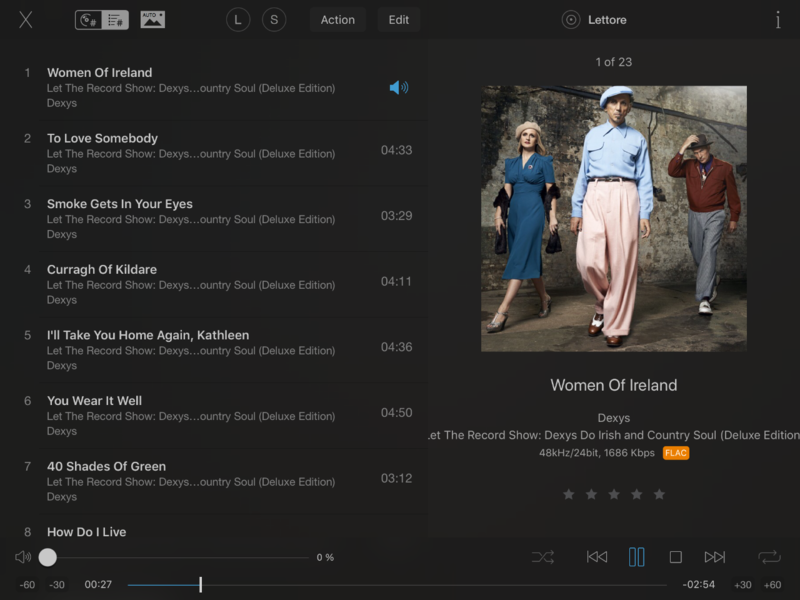The height and width of the screenshot is (600, 800).
Task: Play track 'Smoke Gets In Your Eyes'
Action: 120,204
